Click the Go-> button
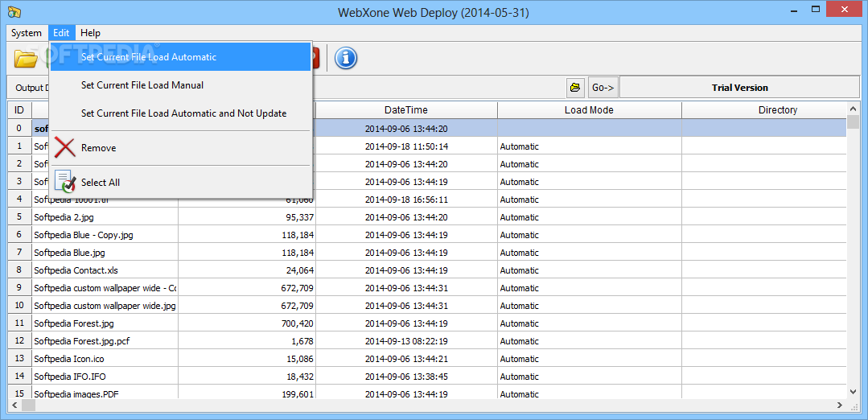The image size is (868, 420). pos(603,88)
